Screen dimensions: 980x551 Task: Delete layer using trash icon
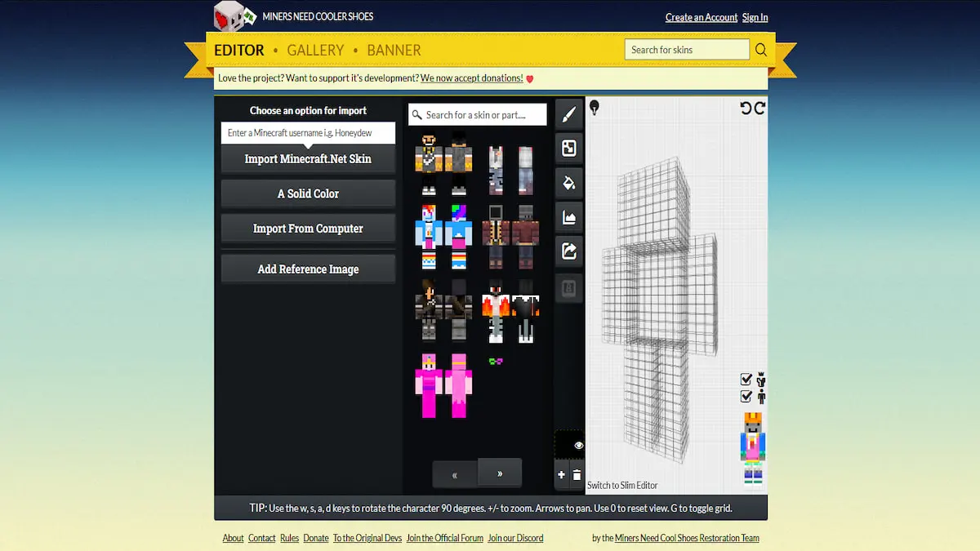[x=577, y=475]
